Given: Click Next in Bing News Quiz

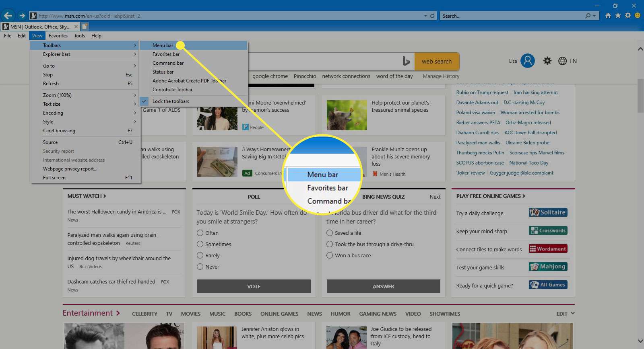Looking at the screenshot, I should click(435, 197).
